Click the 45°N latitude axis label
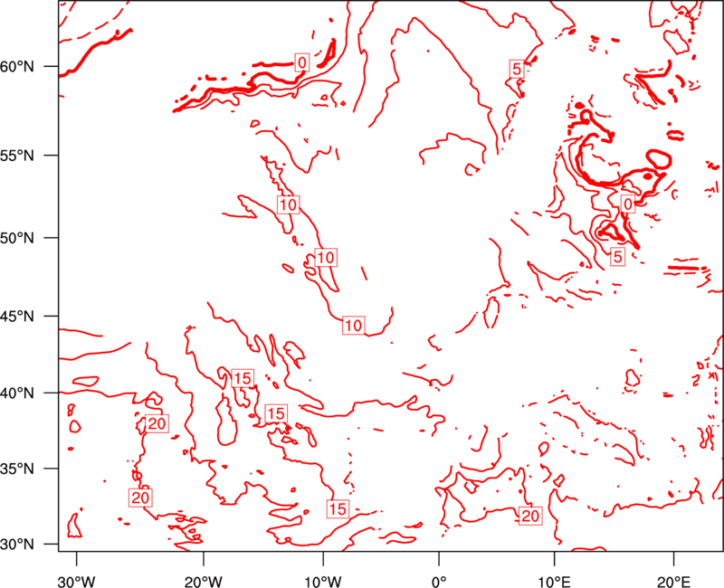Viewport: 724px width, 588px height. [17, 317]
